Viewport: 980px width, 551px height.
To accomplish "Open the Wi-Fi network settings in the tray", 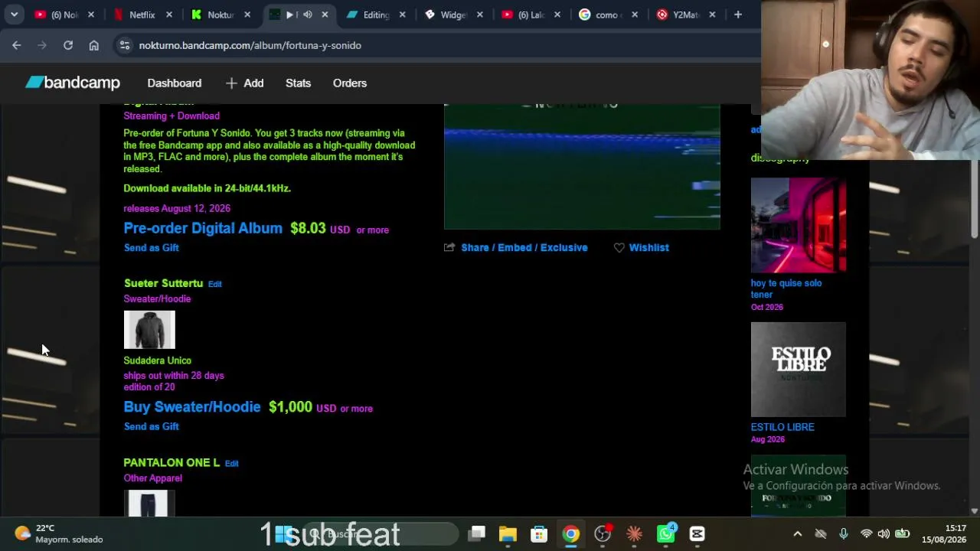I will 866,533.
